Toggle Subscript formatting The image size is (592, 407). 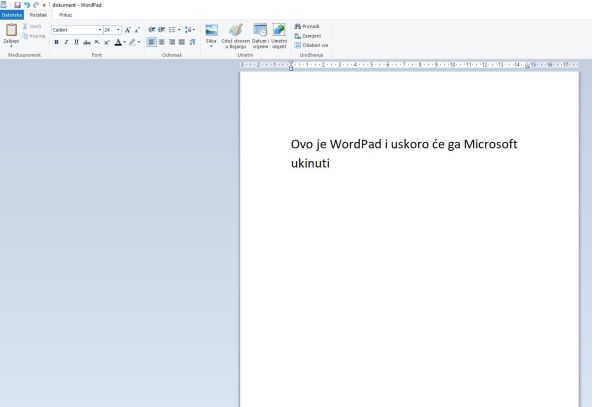(x=97, y=42)
